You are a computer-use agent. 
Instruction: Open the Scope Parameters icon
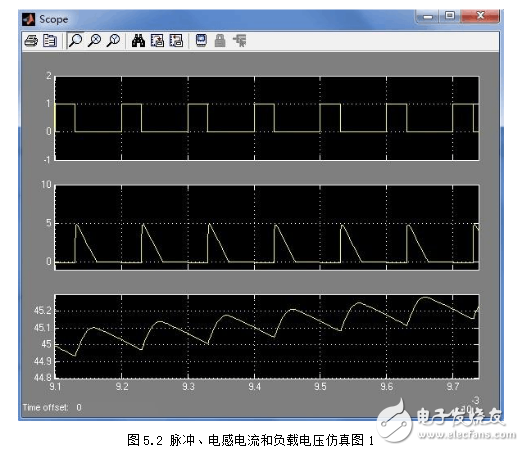tap(50, 41)
